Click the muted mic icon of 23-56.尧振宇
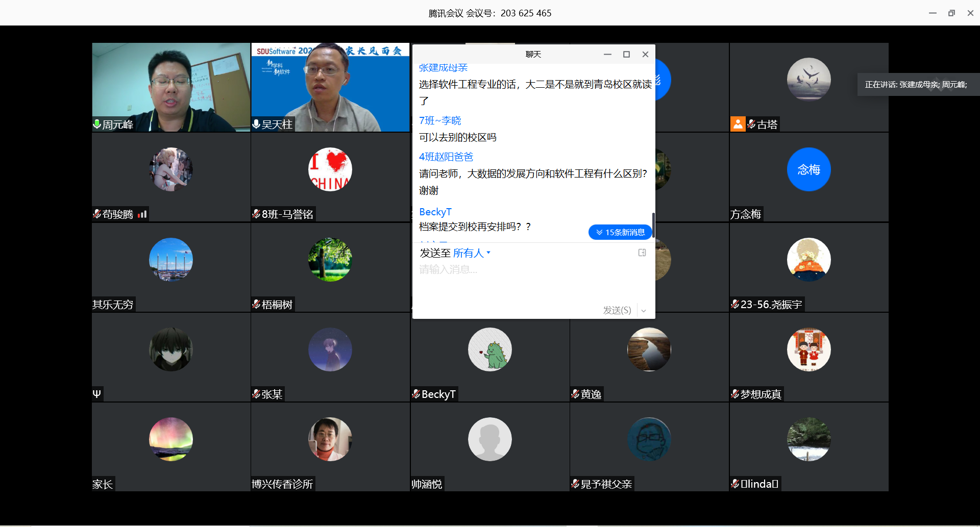This screenshot has width=980, height=527. point(735,305)
